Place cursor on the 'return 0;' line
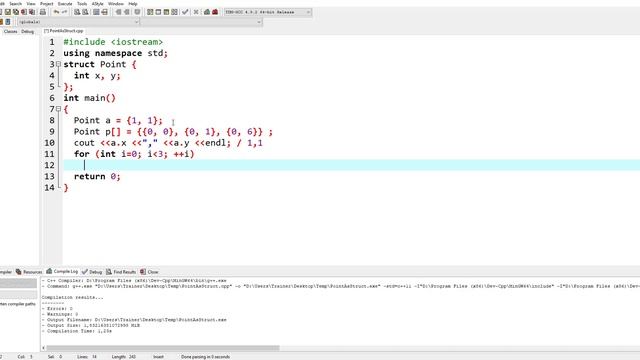The height and width of the screenshot is (360, 640). (97, 176)
